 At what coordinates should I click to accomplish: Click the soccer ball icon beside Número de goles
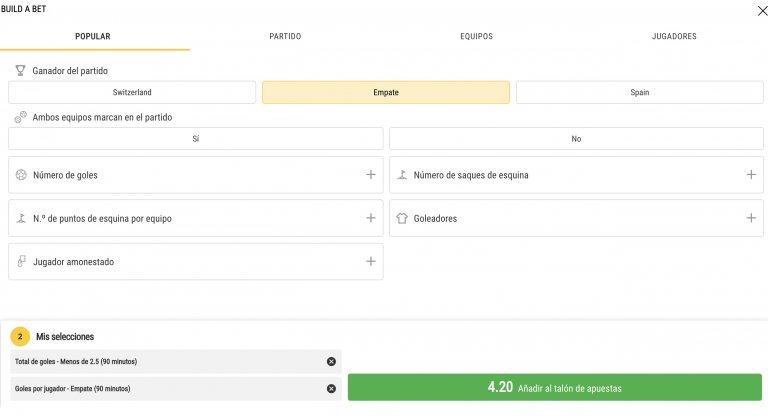pyautogui.click(x=21, y=175)
